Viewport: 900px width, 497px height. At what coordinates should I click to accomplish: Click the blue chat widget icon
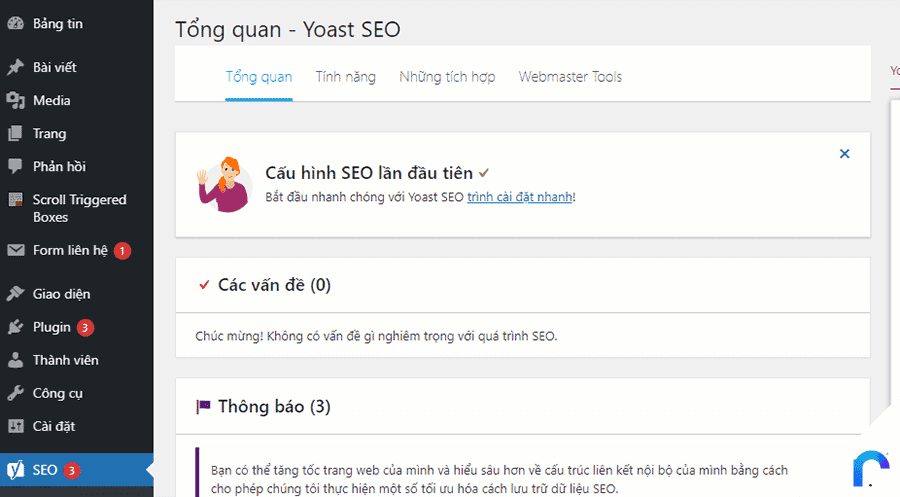pyautogui.click(x=871, y=468)
